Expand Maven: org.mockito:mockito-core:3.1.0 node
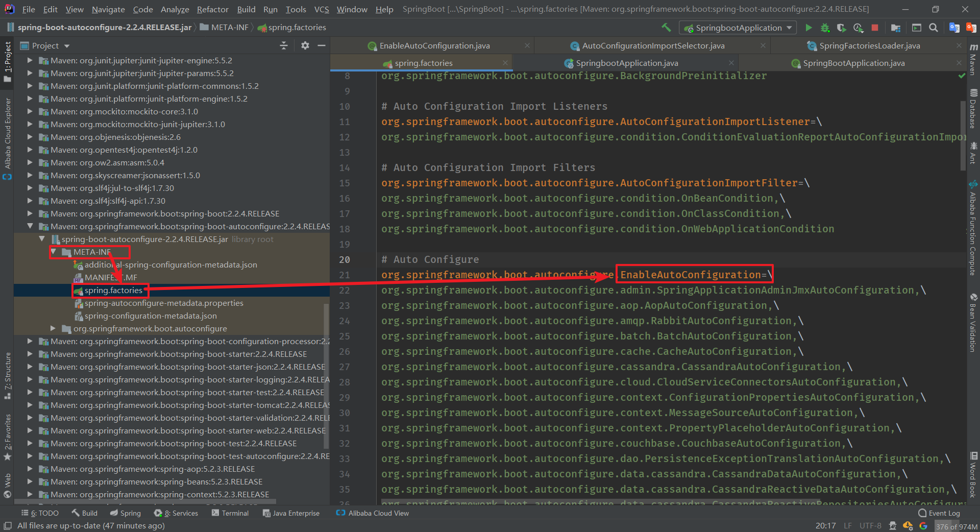This screenshot has width=980, height=532. point(30,111)
